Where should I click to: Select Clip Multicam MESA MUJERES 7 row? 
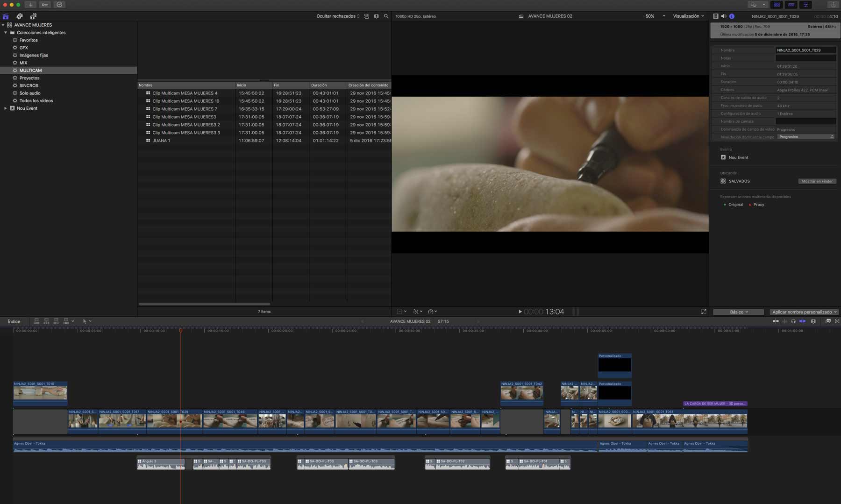[264, 109]
